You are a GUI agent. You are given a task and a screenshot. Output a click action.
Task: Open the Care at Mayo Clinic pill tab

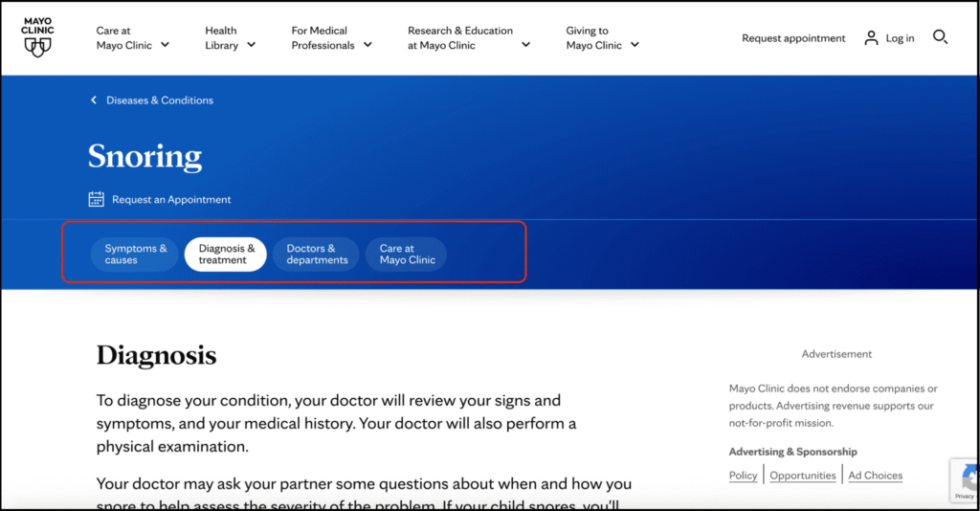click(406, 255)
